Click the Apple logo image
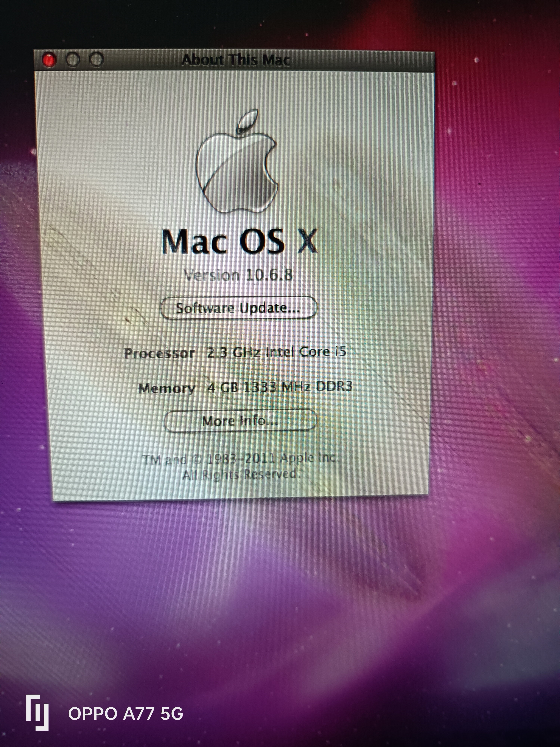Screen dimensions: 560x747 pyautogui.click(x=237, y=161)
